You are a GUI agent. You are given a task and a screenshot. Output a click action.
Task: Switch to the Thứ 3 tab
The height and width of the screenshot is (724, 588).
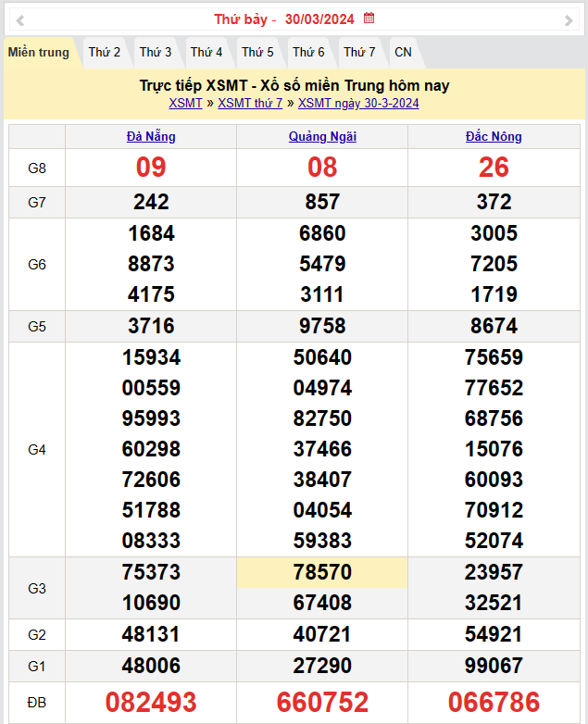coord(156,53)
